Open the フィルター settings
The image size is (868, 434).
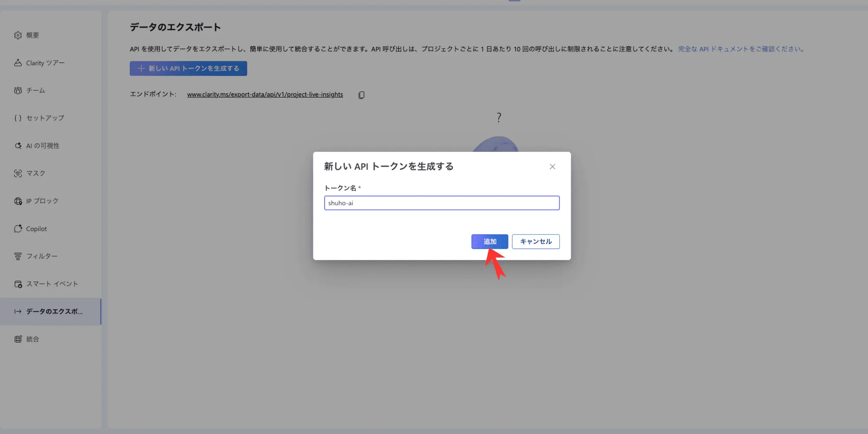pos(42,256)
